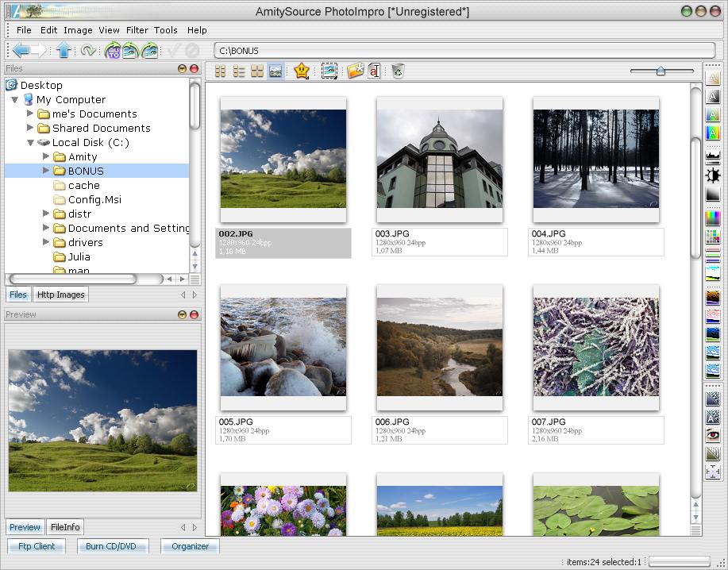Go forward with the white right arrow
Image resolution: width=728 pixels, height=570 pixels.
pos(39,50)
